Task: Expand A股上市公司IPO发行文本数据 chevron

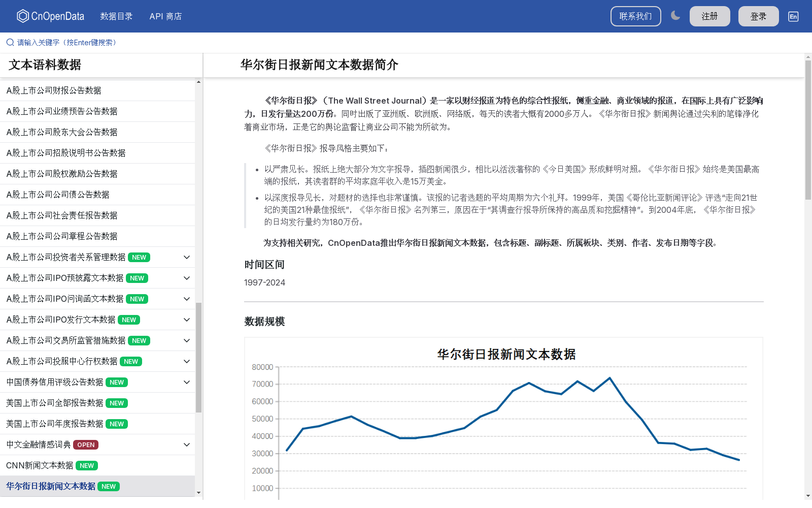Action: pyautogui.click(x=187, y=320)
